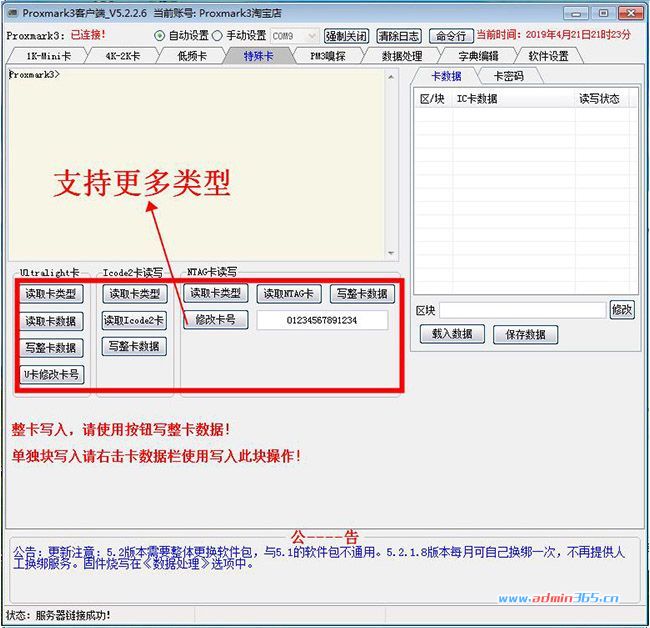Switch to the 字典编辑 tab
Screen dimensions: 650x628
coord(478,56)
